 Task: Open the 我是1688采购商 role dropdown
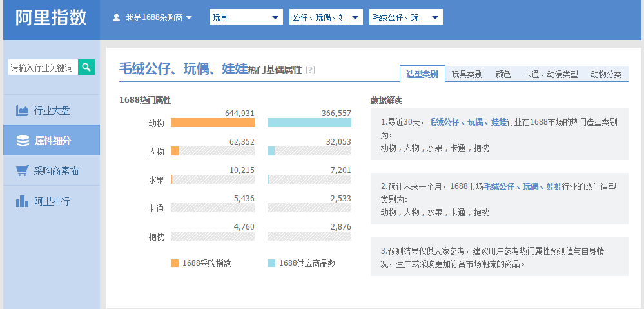click(x=159, y=18)
